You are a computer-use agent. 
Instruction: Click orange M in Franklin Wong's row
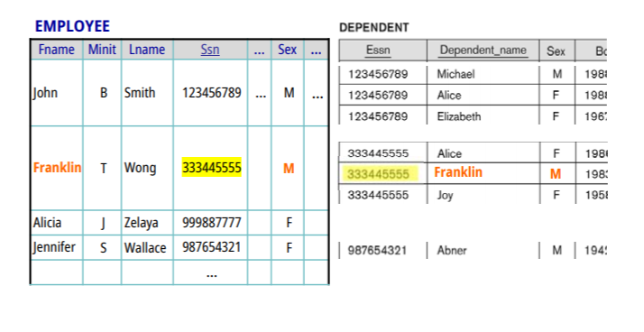tap(289, 168)
